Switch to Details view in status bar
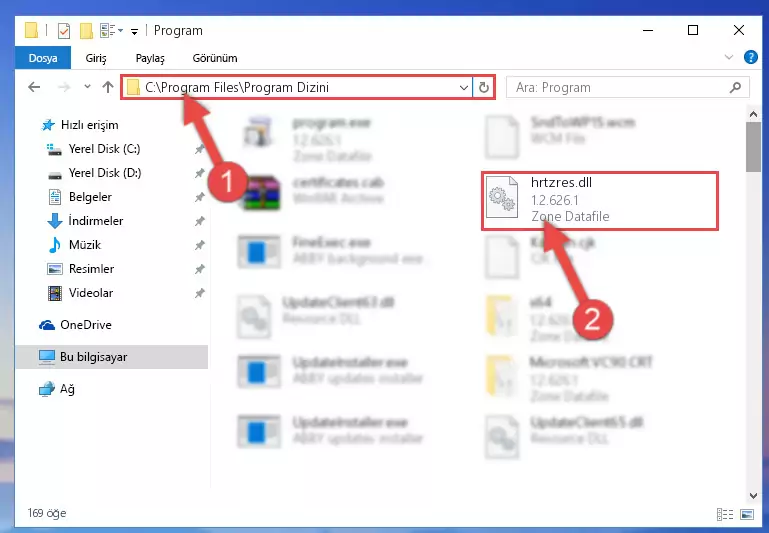This screenshot has width=769, height=533. (x=725, y=514)
